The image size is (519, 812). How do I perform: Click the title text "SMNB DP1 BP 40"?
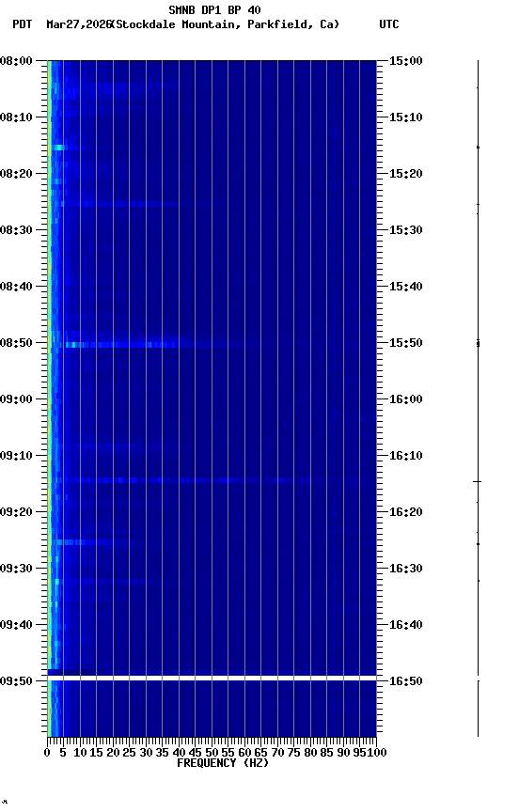click(x=214, y=9)
